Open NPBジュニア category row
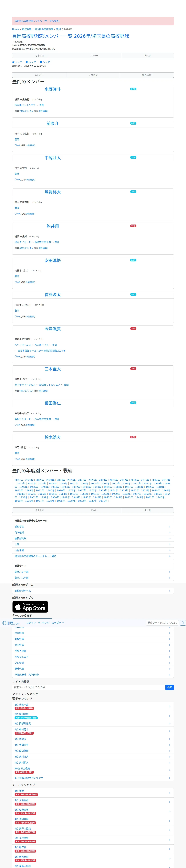 (93, 657)
